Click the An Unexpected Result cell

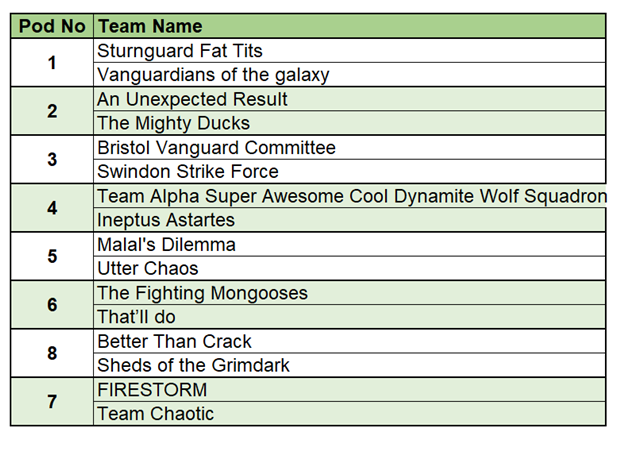pos(192,99)
